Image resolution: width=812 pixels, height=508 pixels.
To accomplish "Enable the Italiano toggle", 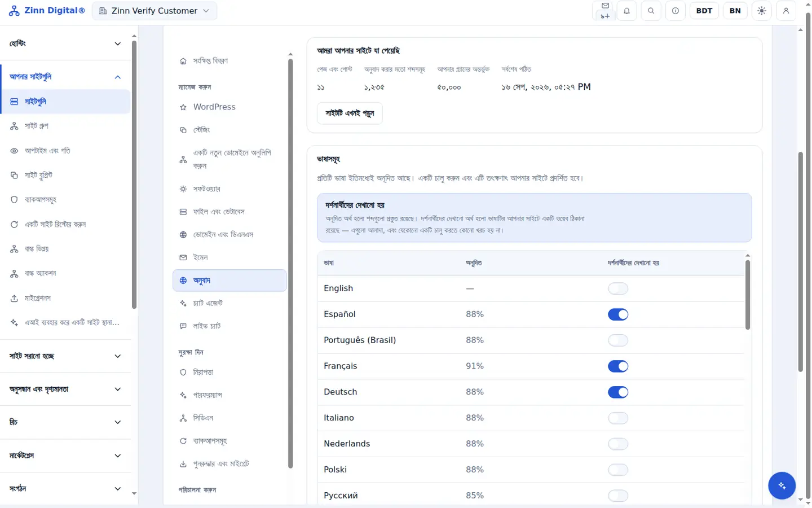I will (x=618, y=418).
